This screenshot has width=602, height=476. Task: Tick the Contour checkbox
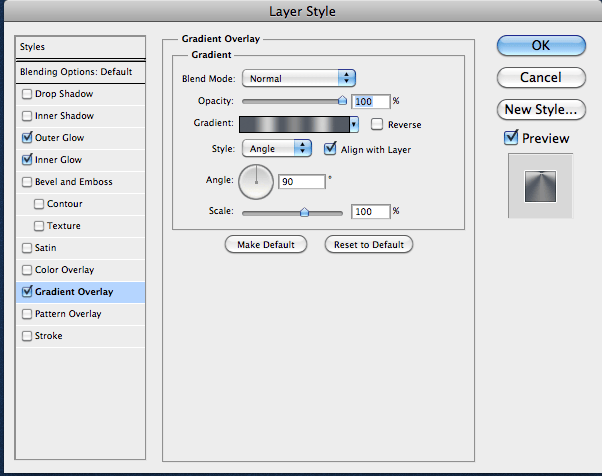pyautogui.click(x=39, y=204)
